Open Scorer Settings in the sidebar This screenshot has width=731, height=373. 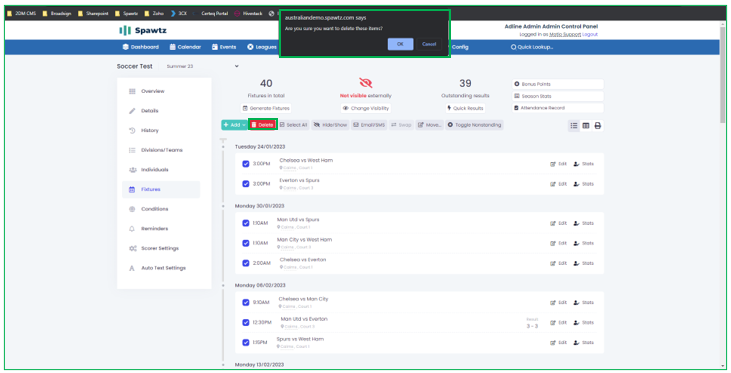[161, 248]
